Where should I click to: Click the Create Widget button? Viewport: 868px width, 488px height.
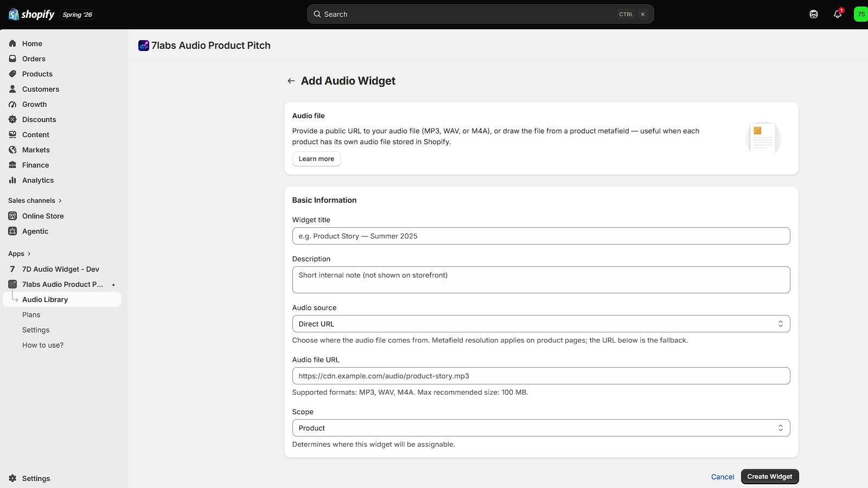click(770, 477)
